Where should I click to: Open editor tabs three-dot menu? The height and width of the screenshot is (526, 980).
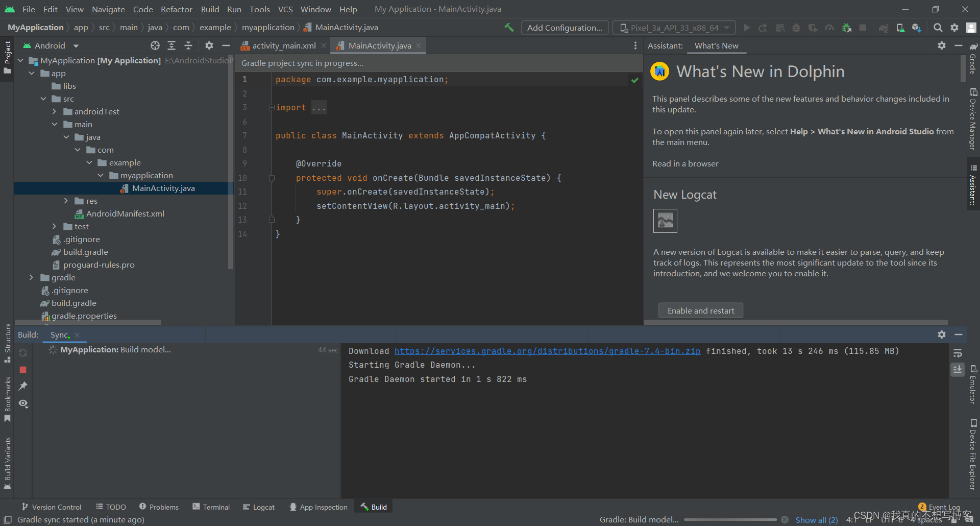pos(635,45)
